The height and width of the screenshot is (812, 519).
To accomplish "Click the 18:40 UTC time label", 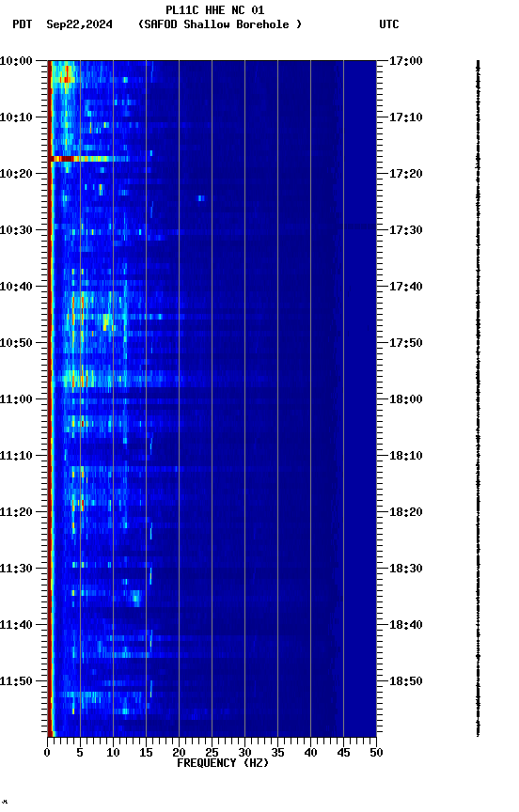I will [x=406, y=625].
